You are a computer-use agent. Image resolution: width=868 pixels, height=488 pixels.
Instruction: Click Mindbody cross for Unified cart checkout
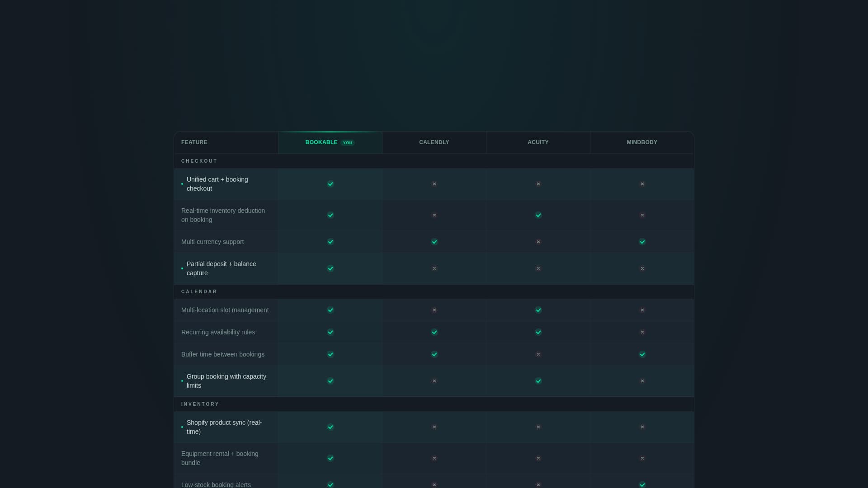point(642,184)
